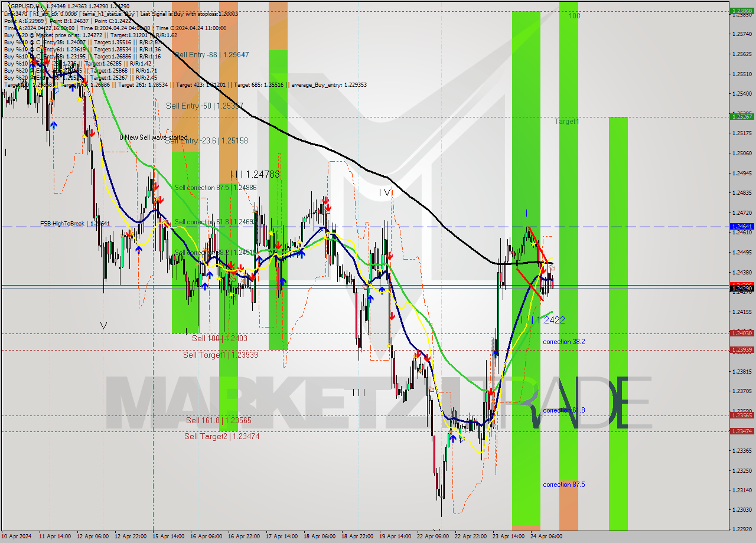Click the '15 Apr 14:00' date on the time axis
Viewport: 756px width, 543px height.
(x=169, y=537)
